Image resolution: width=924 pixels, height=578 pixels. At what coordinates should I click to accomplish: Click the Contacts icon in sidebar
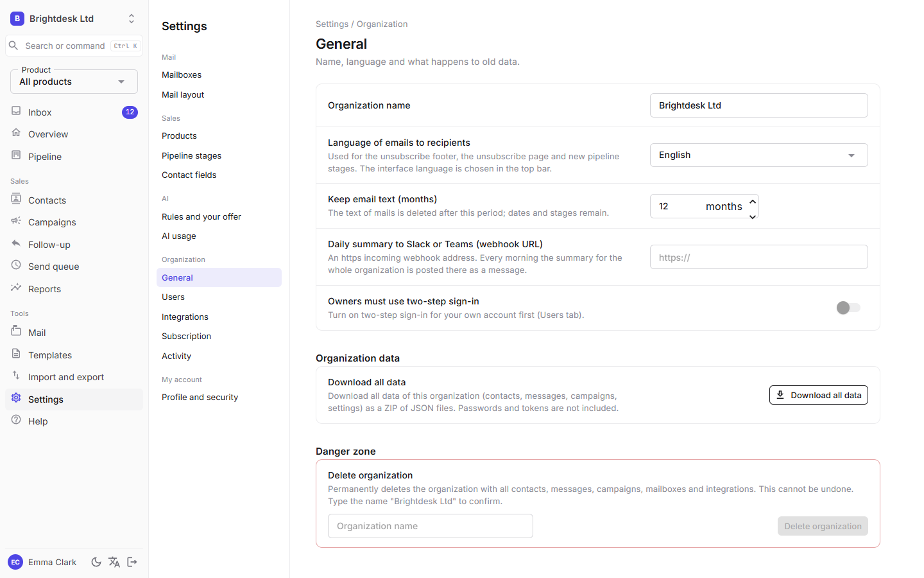[x=16, y=200]
